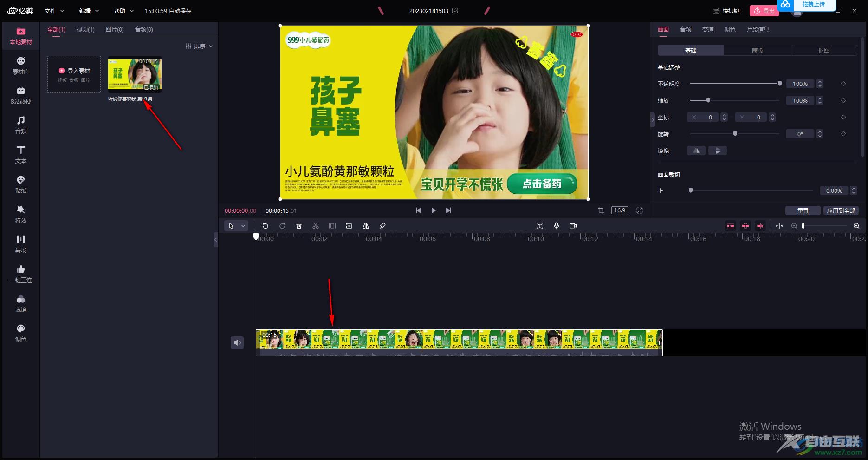The width and height of the screenshot is (868, 460).
Task: Open the 文本 text panel
Action: click(21, 155)
